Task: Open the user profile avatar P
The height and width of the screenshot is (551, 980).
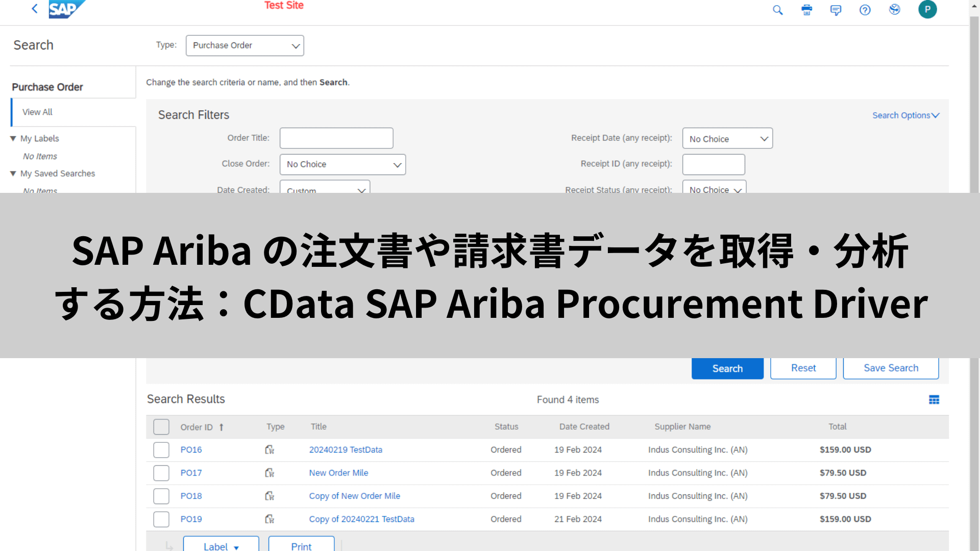Action: pyautogui.click(x=927, y=9)
